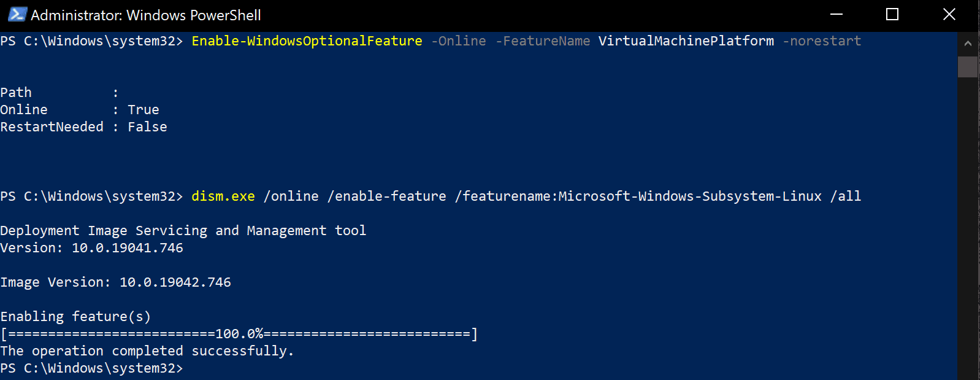Click the empty scrollbar track below thumb

pos(967,227)
